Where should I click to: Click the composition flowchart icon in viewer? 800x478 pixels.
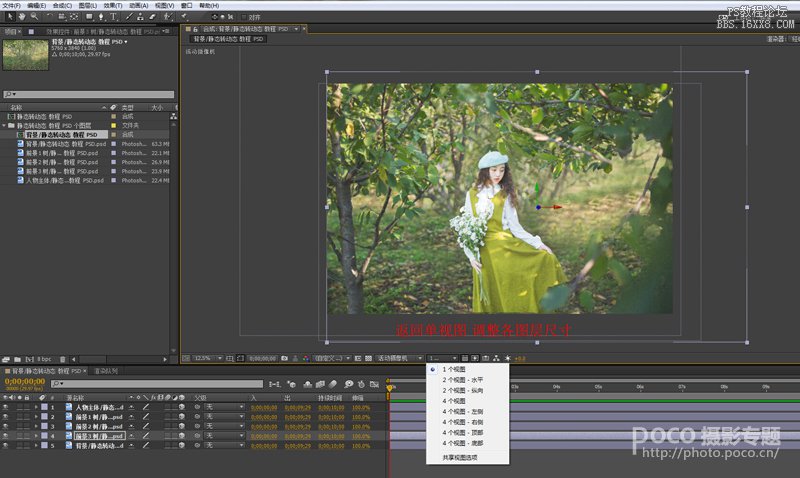[x=496, y=358]
